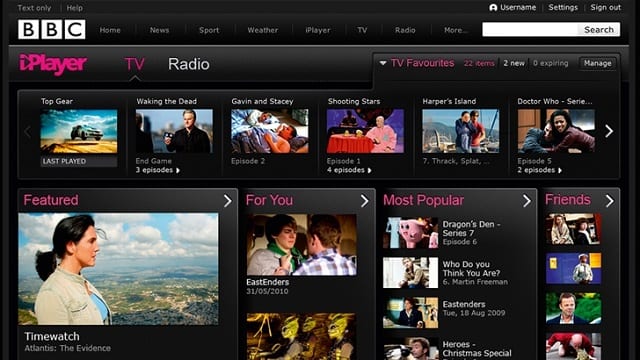Open TV in BBC top navigation
Image resolution: width=640 pixels, height=360 pixels.
point(362,30)
